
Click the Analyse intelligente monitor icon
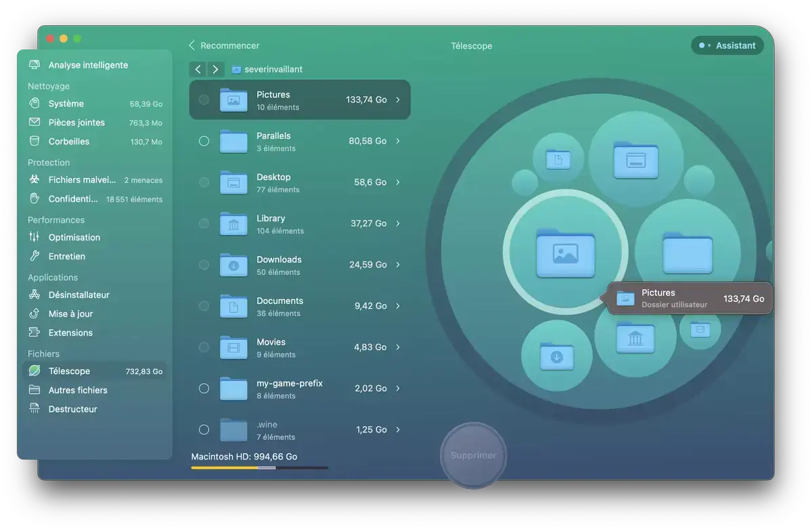coord(35,65)
